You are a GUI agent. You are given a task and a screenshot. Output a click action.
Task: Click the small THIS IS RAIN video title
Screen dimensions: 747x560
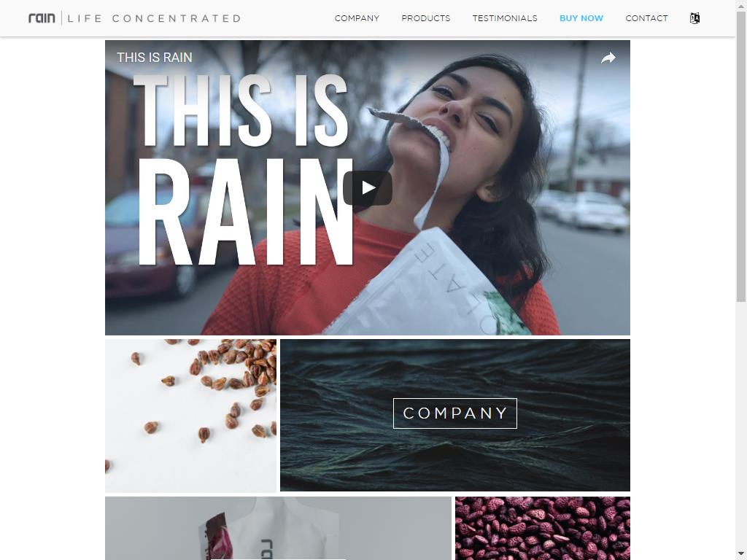click(x=155, y=57)
